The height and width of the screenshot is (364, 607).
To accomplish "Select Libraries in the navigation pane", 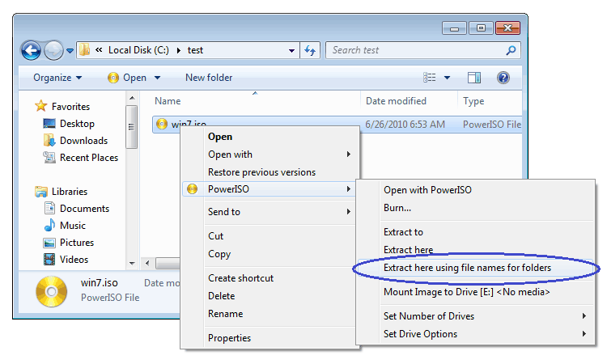I will coord(70,192).
